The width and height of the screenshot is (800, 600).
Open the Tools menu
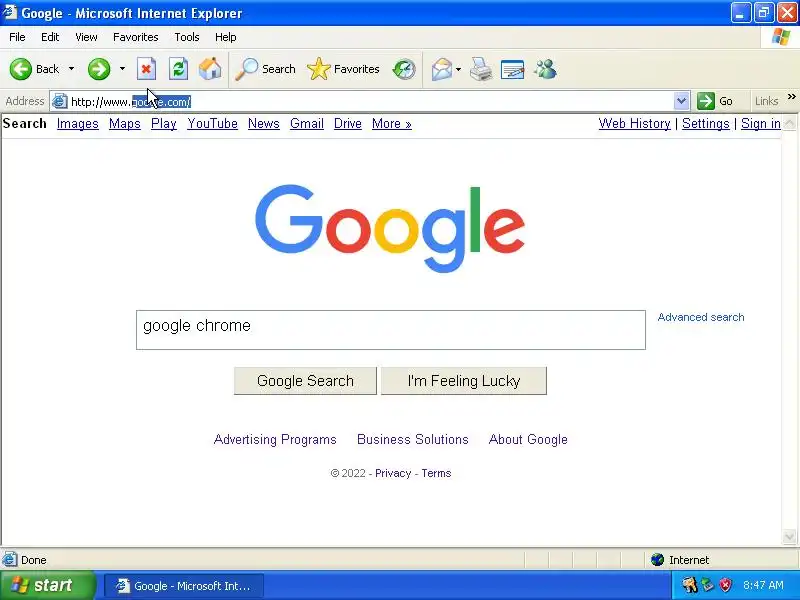187,37
